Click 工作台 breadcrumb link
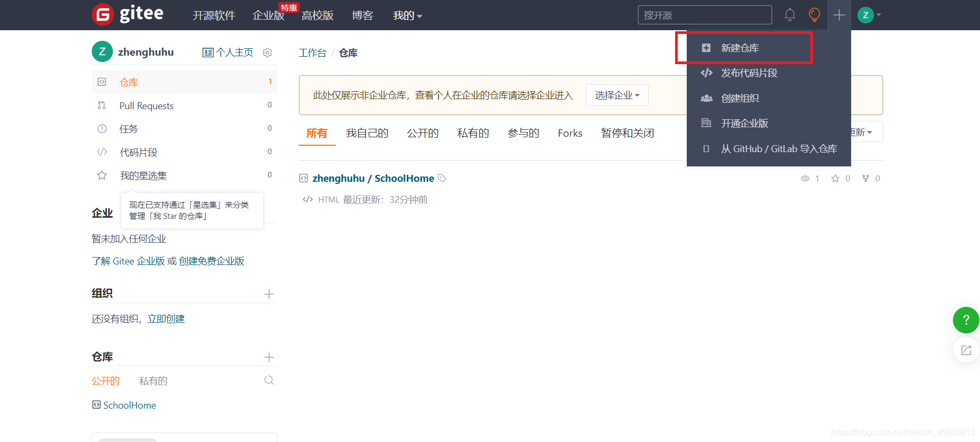This screenshot has width=980, height=442. click(312, 52)
